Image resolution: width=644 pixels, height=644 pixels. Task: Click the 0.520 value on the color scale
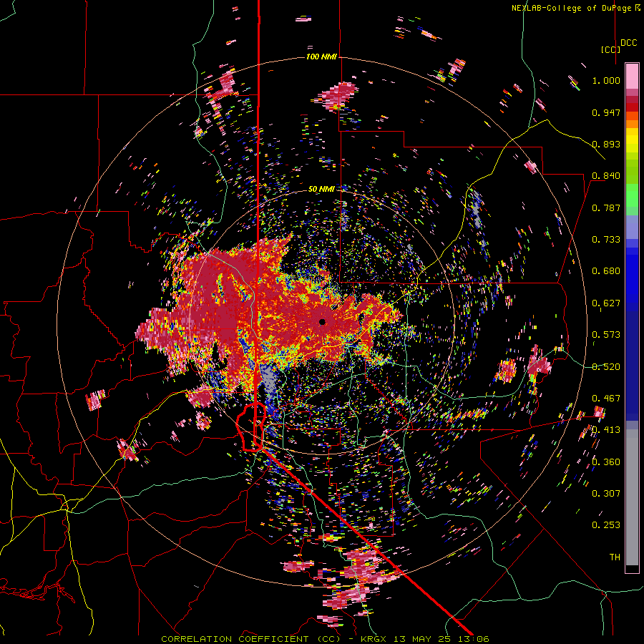606,367
